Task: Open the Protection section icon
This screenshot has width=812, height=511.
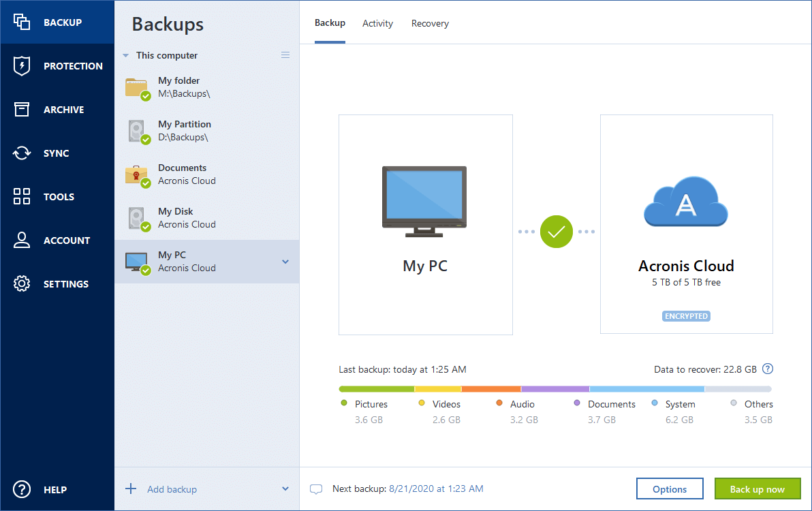Action: (x=21, y=65)
